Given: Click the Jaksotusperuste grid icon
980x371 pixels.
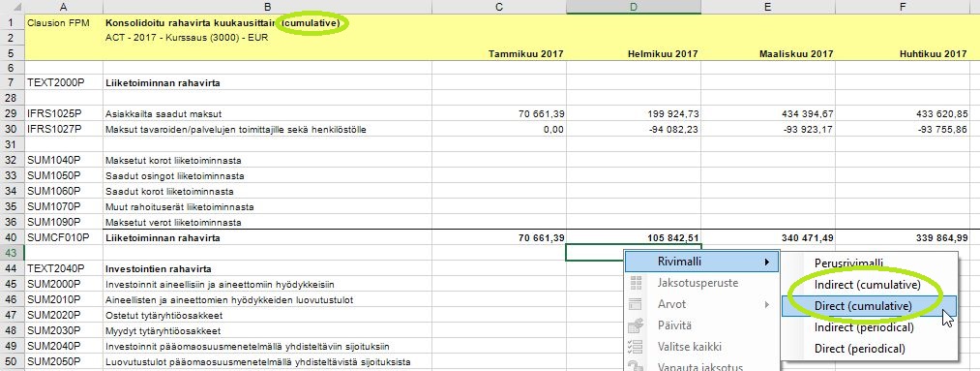Looking at the screenshot, I should (636, 284).
